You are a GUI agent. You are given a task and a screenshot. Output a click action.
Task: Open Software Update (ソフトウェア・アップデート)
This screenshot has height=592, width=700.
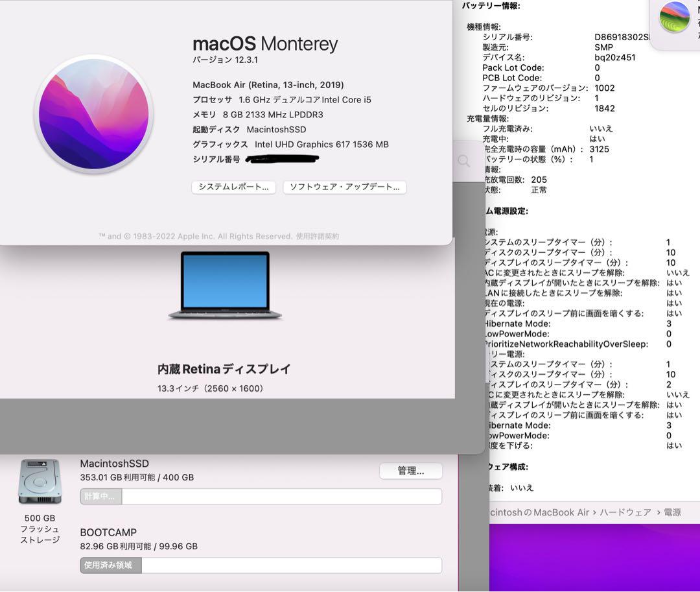345,187
